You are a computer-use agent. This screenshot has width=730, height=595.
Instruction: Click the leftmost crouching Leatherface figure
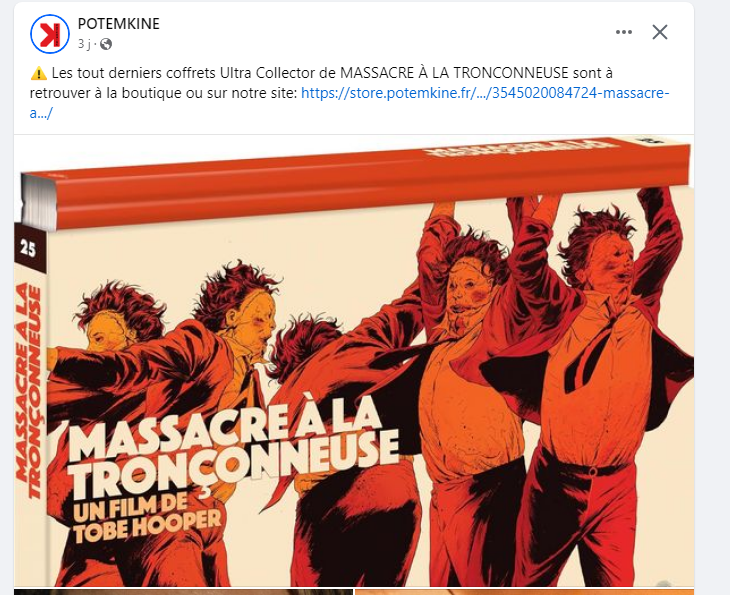107,396
